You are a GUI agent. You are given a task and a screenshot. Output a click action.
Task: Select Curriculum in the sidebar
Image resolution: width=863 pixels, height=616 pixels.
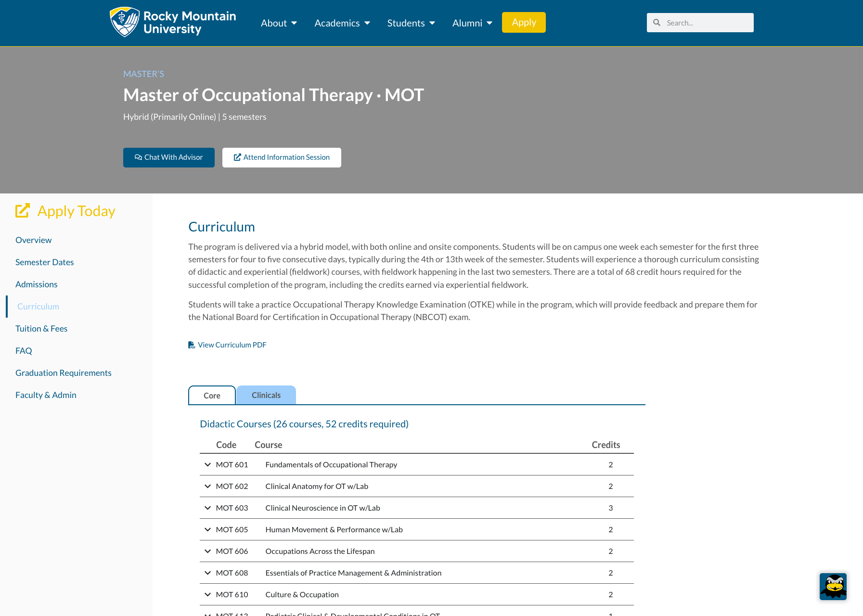pos(38,307)
